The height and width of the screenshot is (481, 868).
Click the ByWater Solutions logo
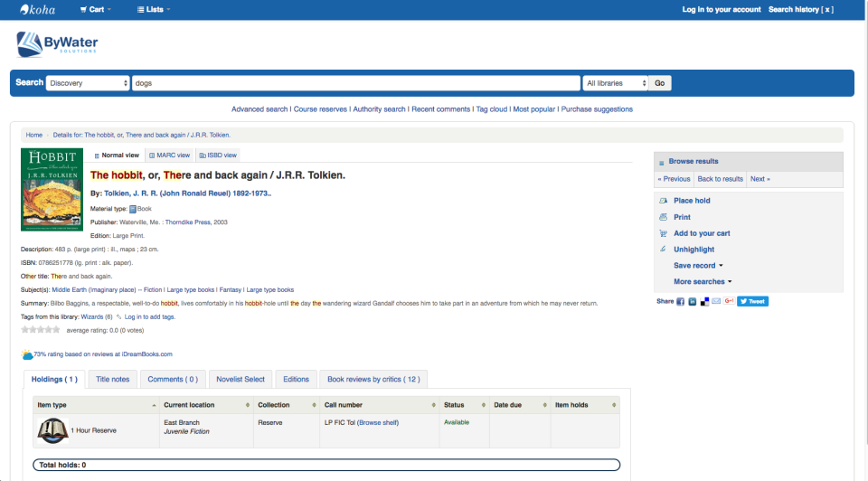pyautogui.click(x=57, y=44)
